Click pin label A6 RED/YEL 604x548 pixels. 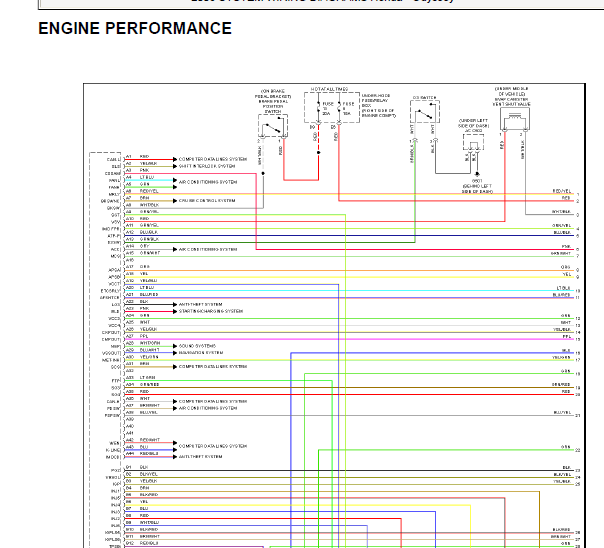click(x=142, y=191)
